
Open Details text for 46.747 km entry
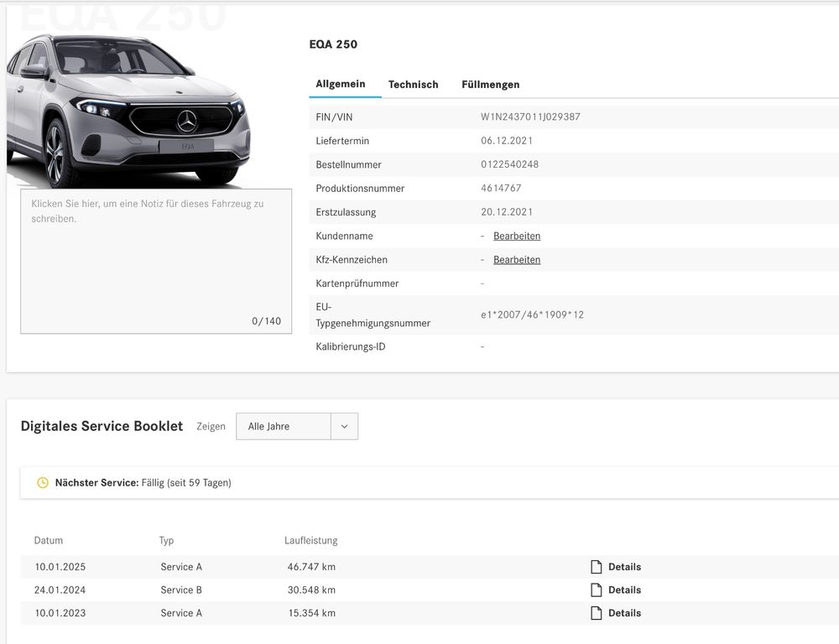[624, 567]
